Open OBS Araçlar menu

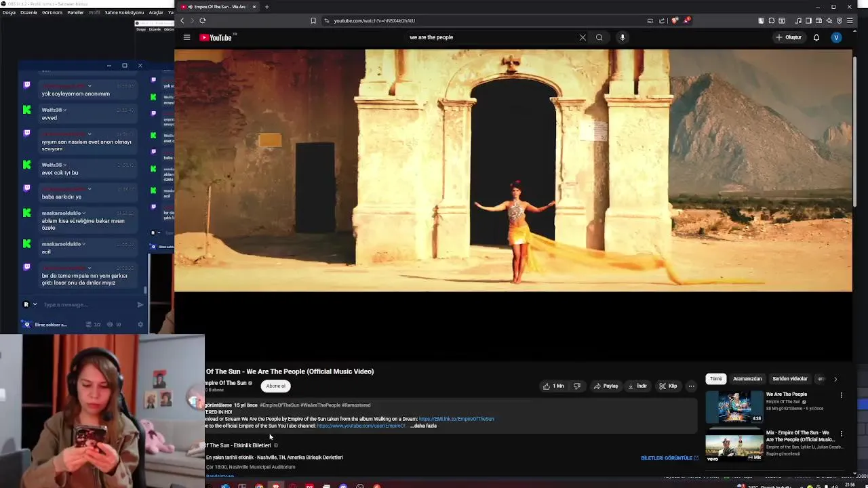click(156, 12)
